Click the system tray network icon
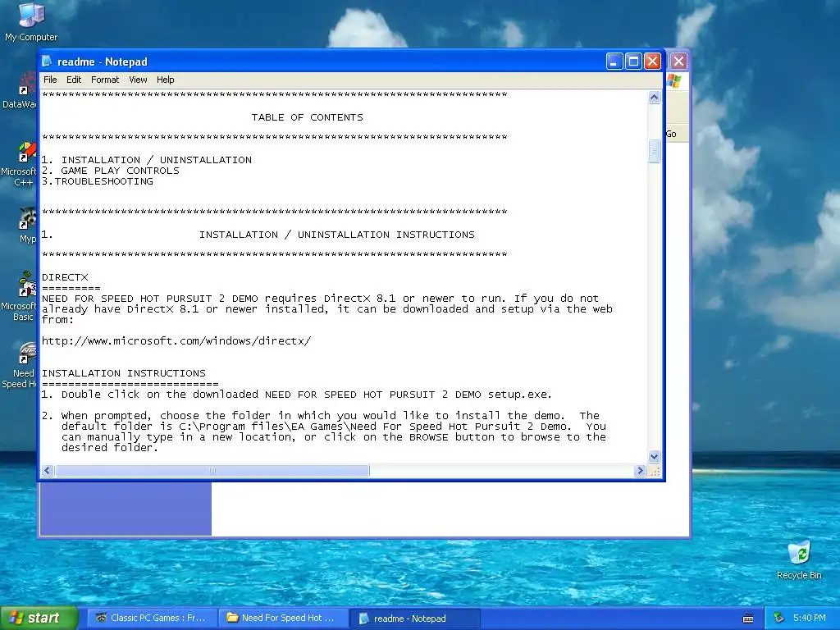This screenshot has width=840, height=630. point(778,618)
